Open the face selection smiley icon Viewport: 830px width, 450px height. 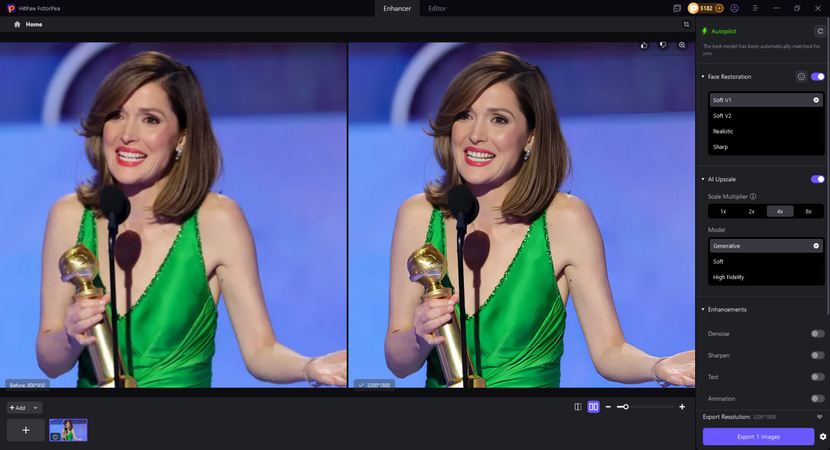[801, 77]
